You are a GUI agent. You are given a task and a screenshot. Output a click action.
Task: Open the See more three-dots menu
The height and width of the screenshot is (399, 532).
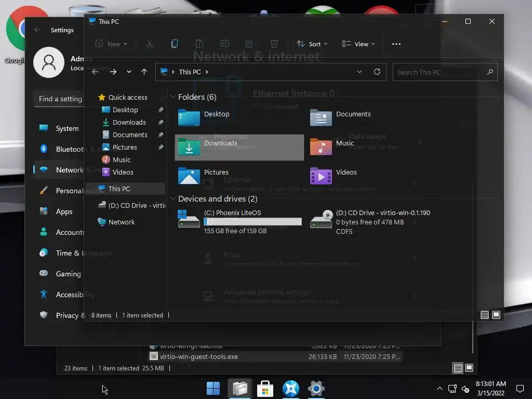396,44
